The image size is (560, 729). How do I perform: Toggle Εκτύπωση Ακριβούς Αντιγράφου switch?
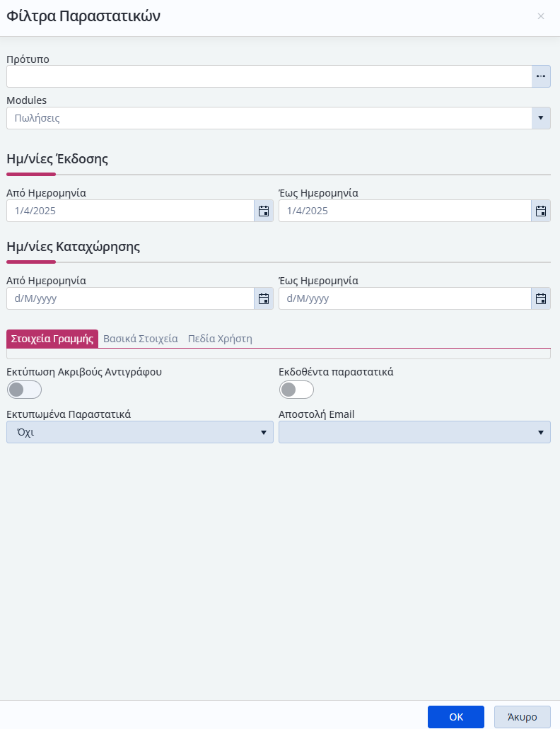point(24,390)
